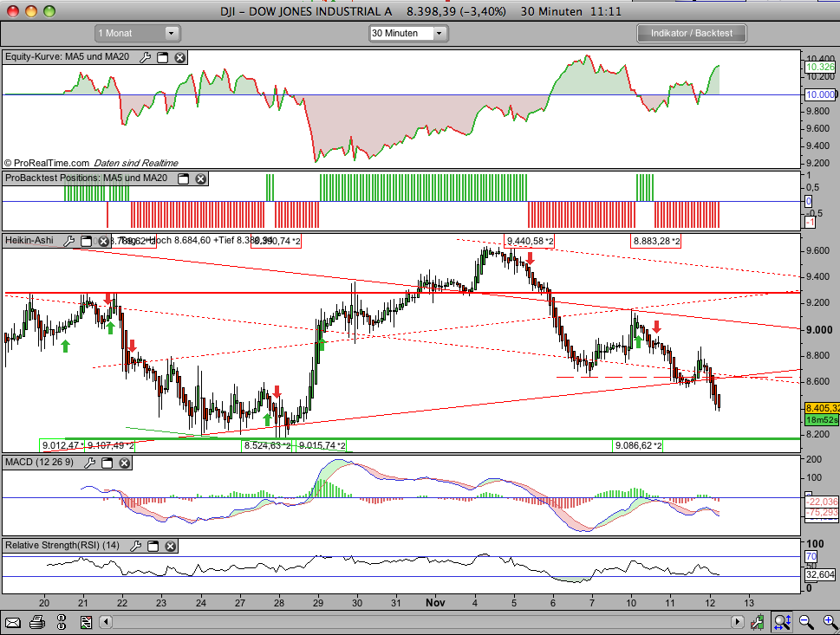Click the green order label 9.086,62 *2
This screenshot has width=840, height=635.
[x=637, y=445]
